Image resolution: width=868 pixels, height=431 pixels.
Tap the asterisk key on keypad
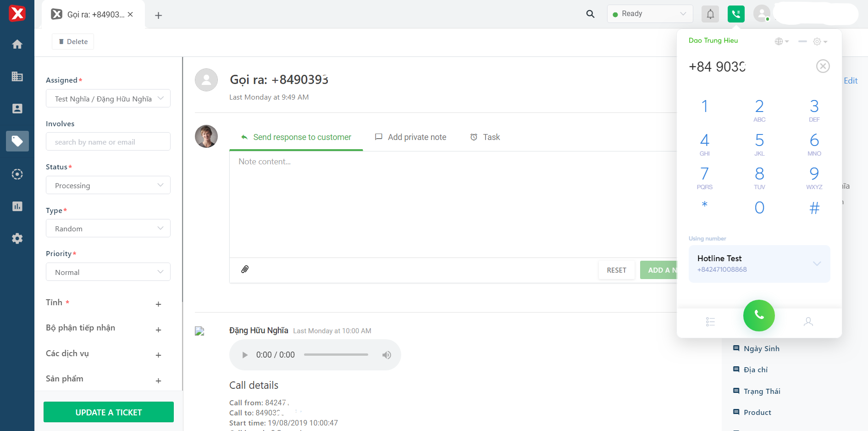705,205
